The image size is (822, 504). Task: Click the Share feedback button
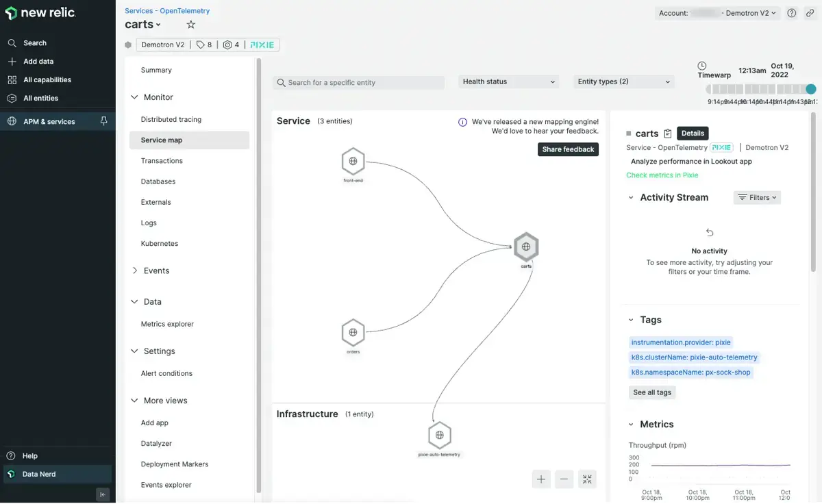click(568, 149)
